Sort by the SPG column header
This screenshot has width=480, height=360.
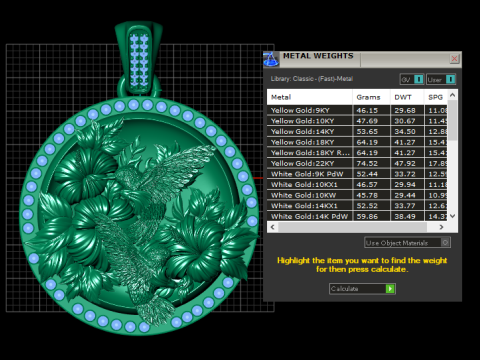[x=436, y=97]
